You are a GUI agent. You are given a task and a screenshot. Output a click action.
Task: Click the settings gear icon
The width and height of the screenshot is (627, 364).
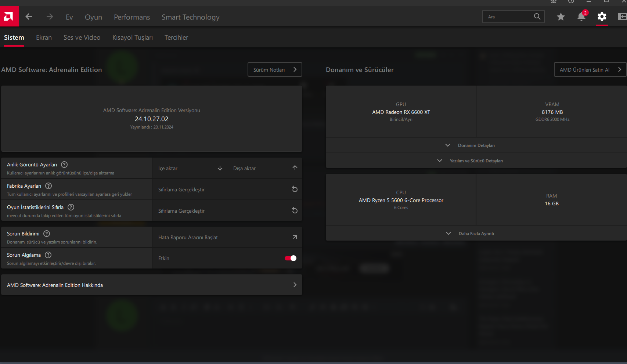pyautogui.click(x=602, y=17)
